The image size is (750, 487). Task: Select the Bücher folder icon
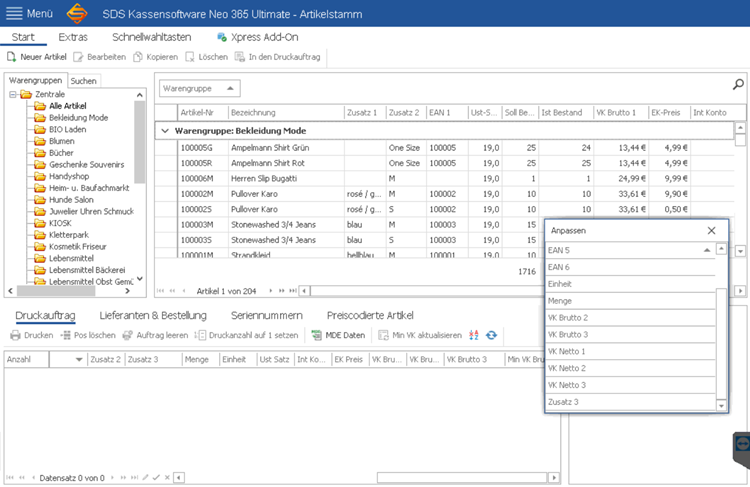[x=40, y=153]
